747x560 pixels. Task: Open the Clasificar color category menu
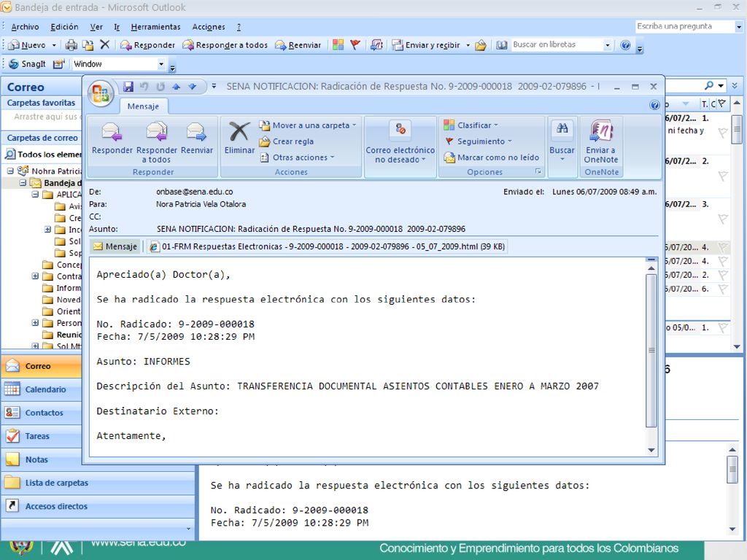(x=471, y=125)
